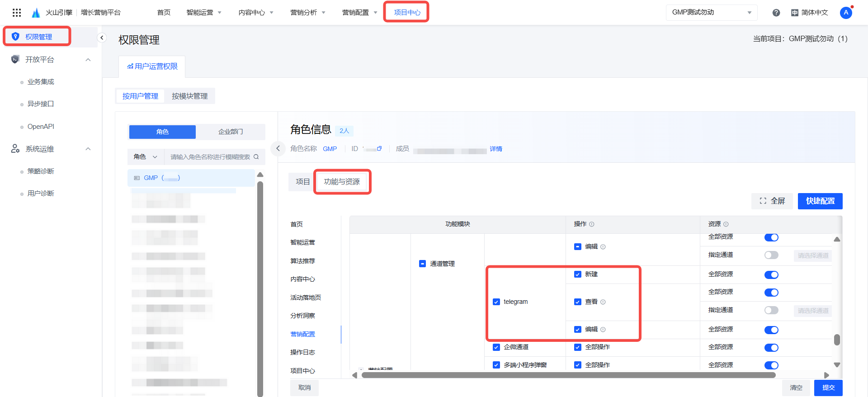Enable the first 指定通道 toggle switch

point(771,255)
